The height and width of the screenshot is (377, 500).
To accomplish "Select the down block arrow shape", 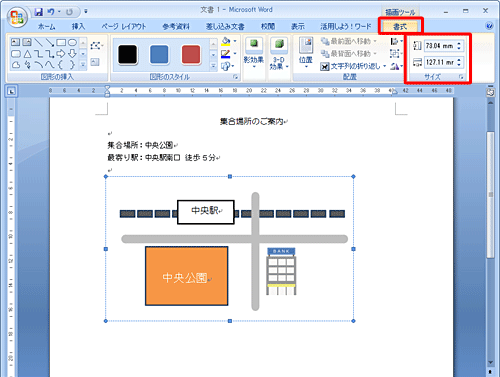I will coord(72,54).
